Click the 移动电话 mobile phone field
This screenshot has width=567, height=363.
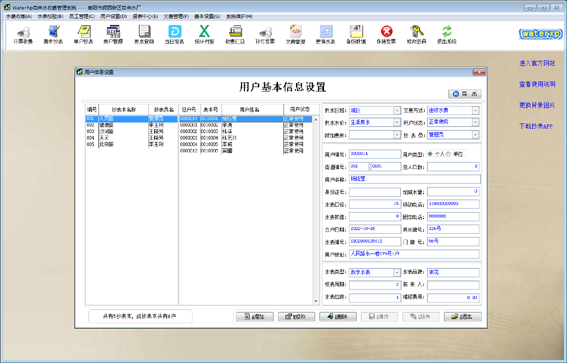point(453,204)
